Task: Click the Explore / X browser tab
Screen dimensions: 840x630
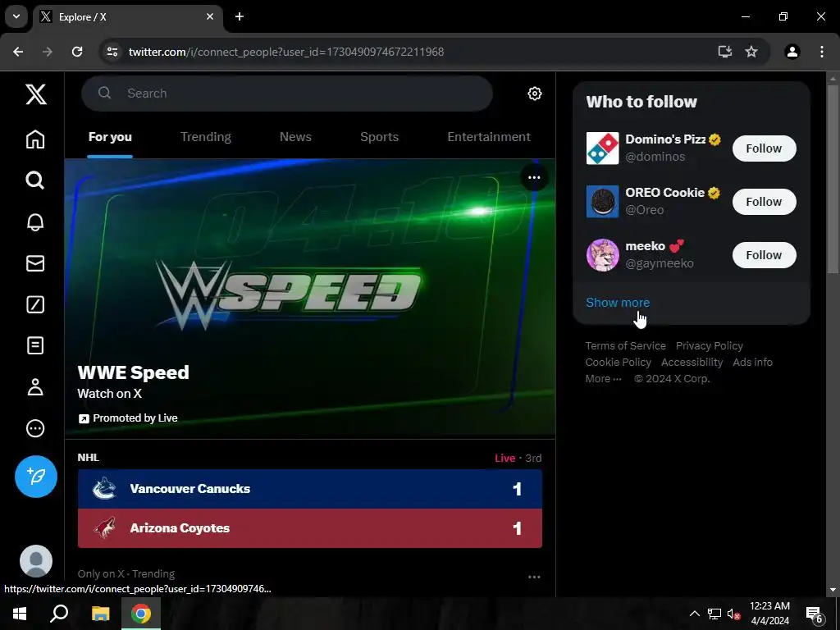Action: [127, 16]
